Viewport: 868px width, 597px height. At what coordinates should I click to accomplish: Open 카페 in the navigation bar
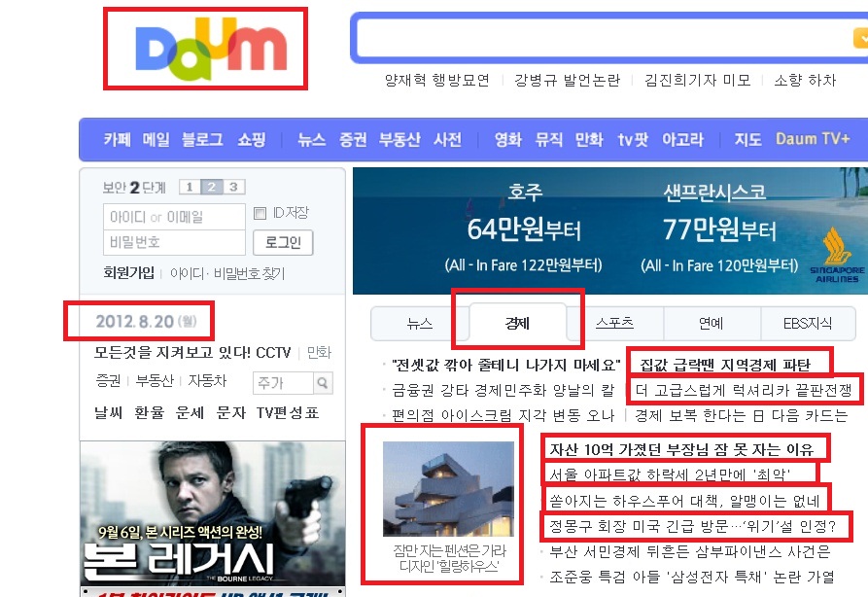(118, 140)
